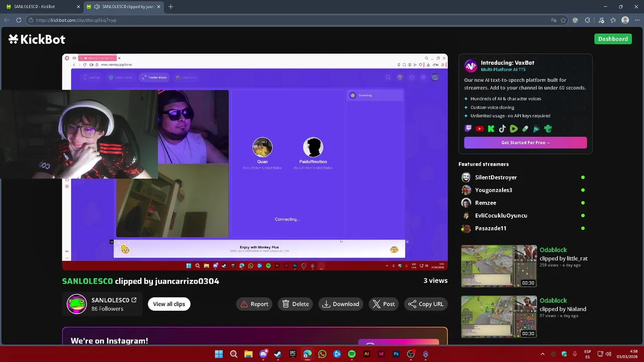Open Odablock clip by little_rat thumbnail
The image size is (644, 362).
tap(499, 266)
